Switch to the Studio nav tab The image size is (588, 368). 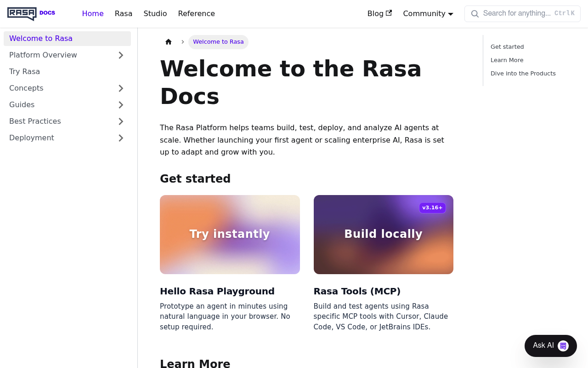point(155,14)
